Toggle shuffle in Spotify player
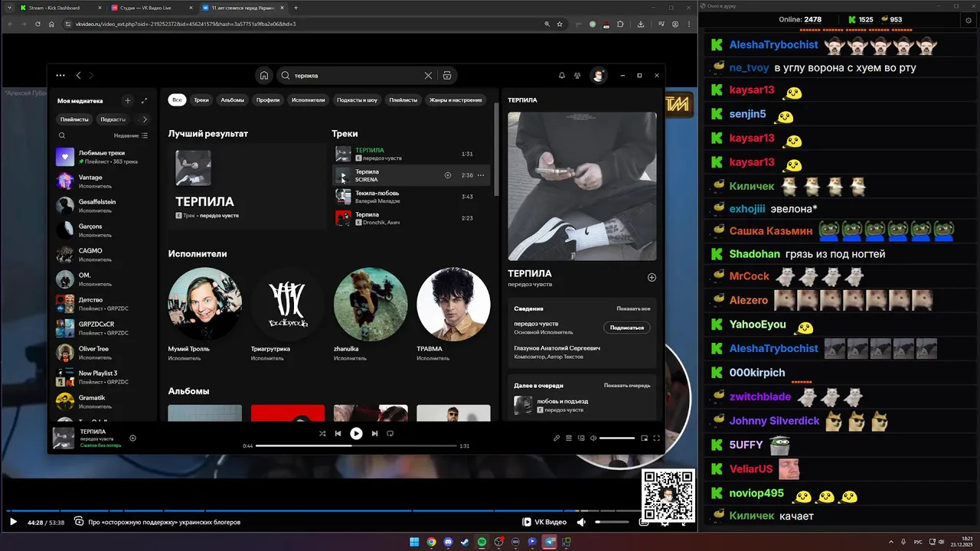Image resolution: width=980 pixels, height=551 pixels. pos(322,433)
